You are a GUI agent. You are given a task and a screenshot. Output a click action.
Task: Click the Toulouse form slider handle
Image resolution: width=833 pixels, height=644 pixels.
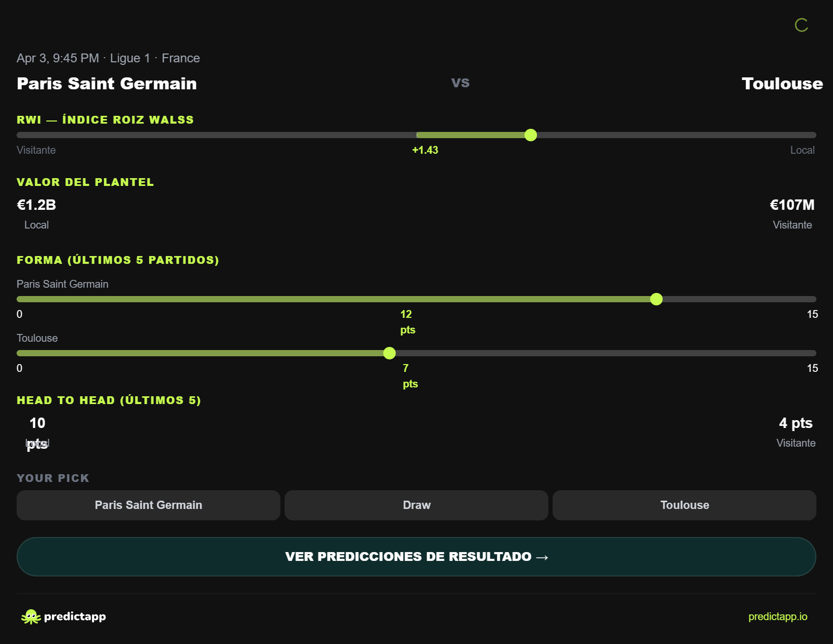[389, 353]
